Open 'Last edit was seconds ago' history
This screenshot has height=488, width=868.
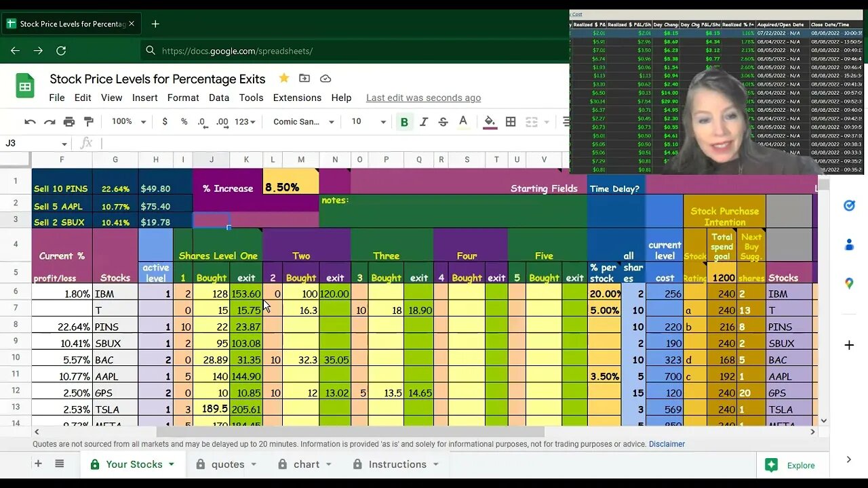point(423,98)
